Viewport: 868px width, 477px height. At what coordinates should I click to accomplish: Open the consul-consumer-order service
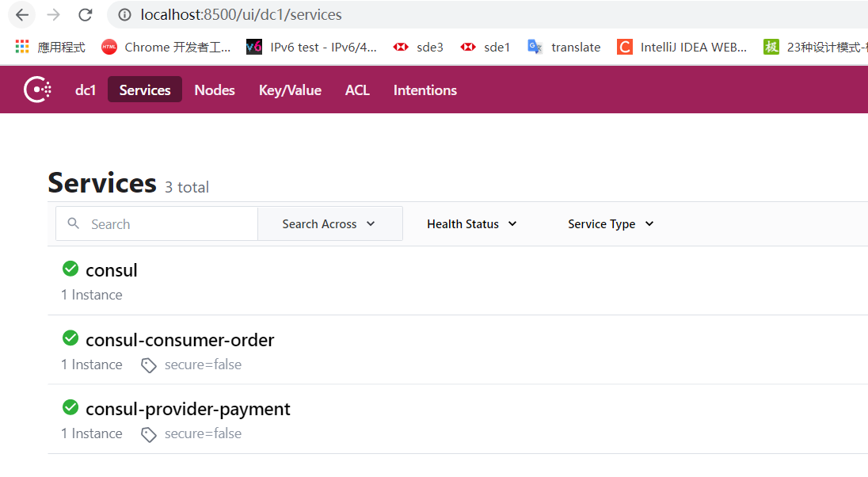(180, 340)
